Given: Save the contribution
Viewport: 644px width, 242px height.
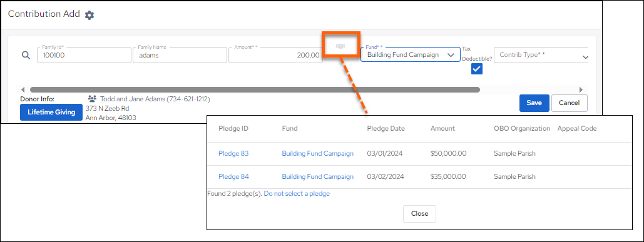Looking at the screenshot, I should click(534, 103).
